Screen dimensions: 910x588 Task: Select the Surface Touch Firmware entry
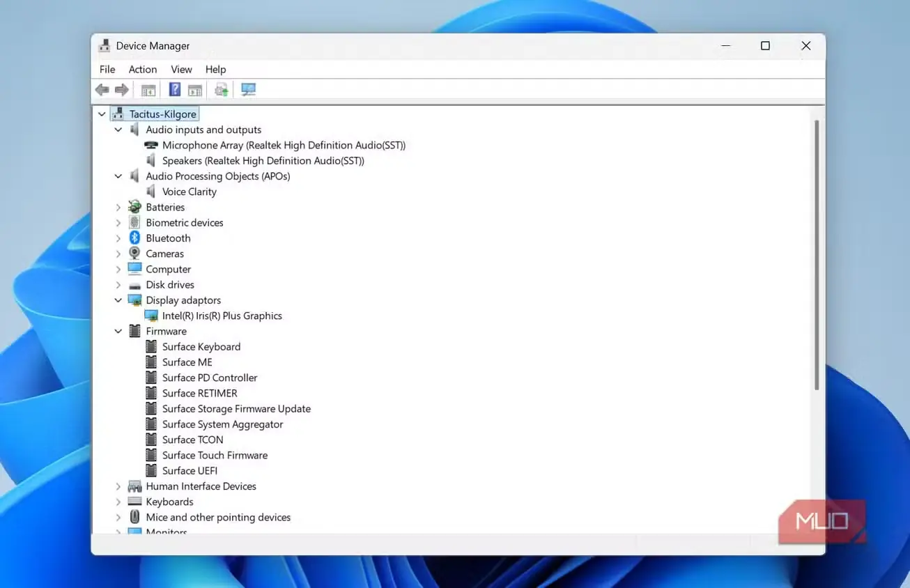(215, 455)
